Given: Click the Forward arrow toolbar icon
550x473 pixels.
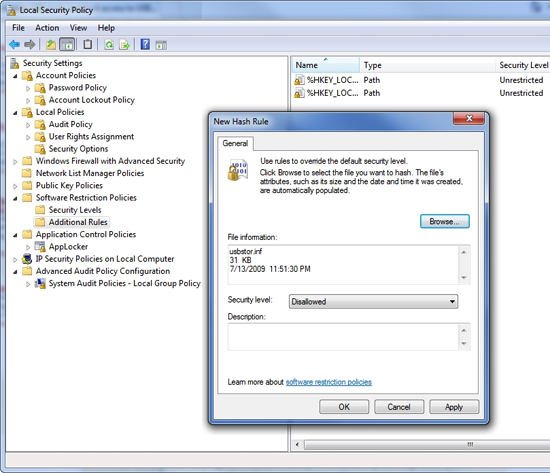Looking at the screenshot, I should pos(30,45).
